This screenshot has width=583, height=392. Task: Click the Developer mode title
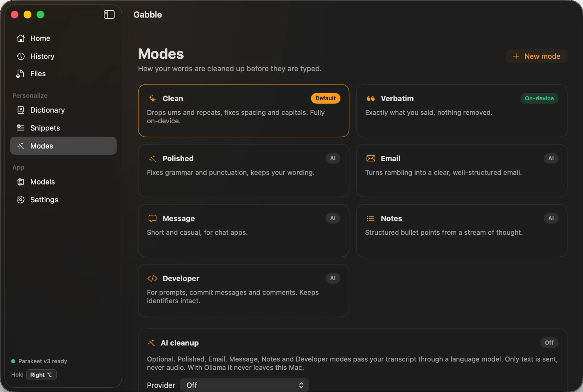181,278
